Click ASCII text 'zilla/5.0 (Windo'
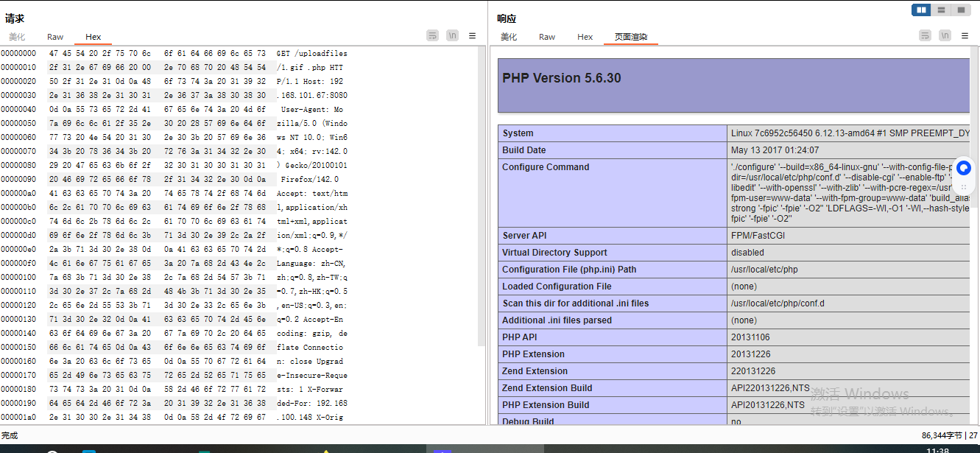This screenshot has height=453, width=980. coord(311,123)
